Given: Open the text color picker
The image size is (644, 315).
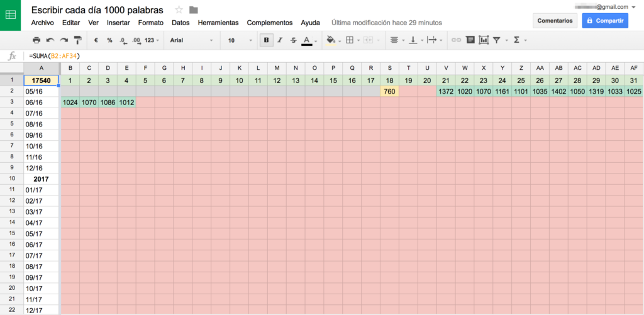Looking at the screenshot, I should click(x=307, y=40).
